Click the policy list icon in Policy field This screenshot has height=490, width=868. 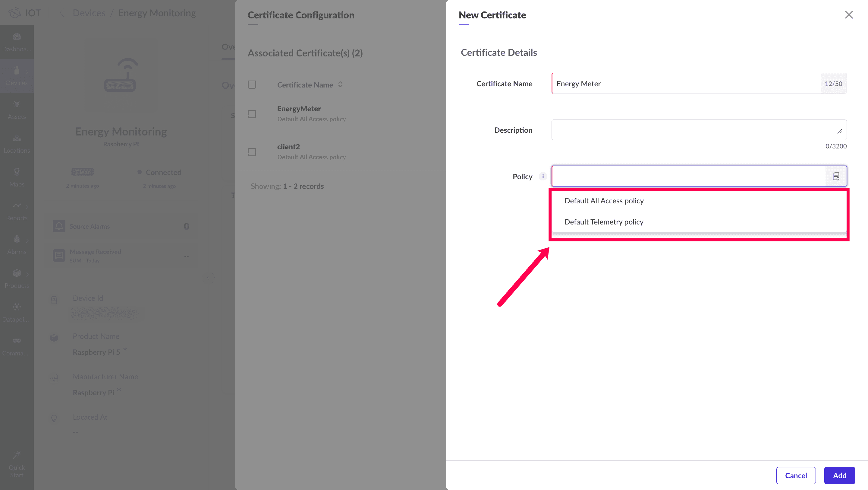click(x=836, y=177)
